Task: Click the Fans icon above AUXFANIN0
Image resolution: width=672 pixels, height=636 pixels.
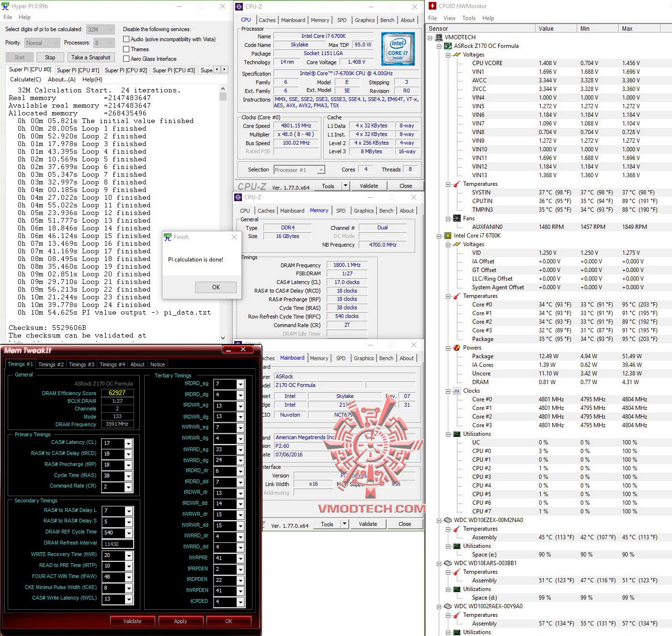Action: point(456,218)
